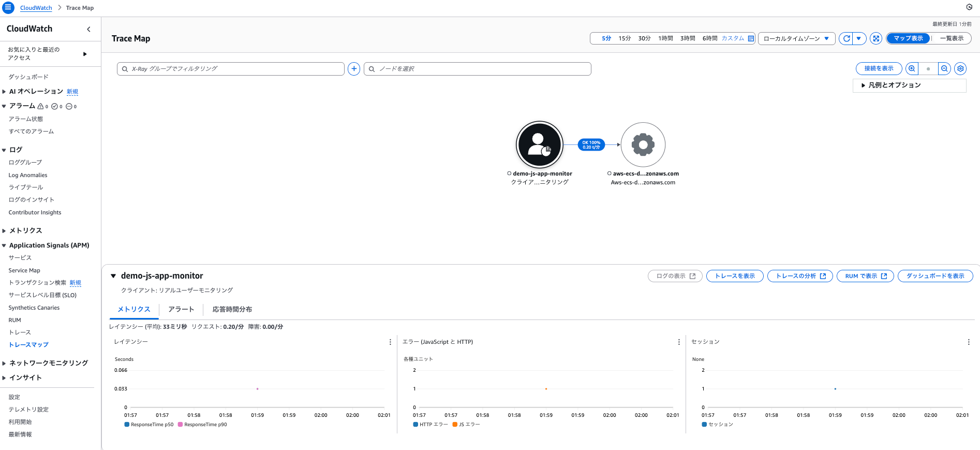The height and width of the screenshot is (450, 980).
Task: Click the OK 100% edge label
Action: coord(591,145)
